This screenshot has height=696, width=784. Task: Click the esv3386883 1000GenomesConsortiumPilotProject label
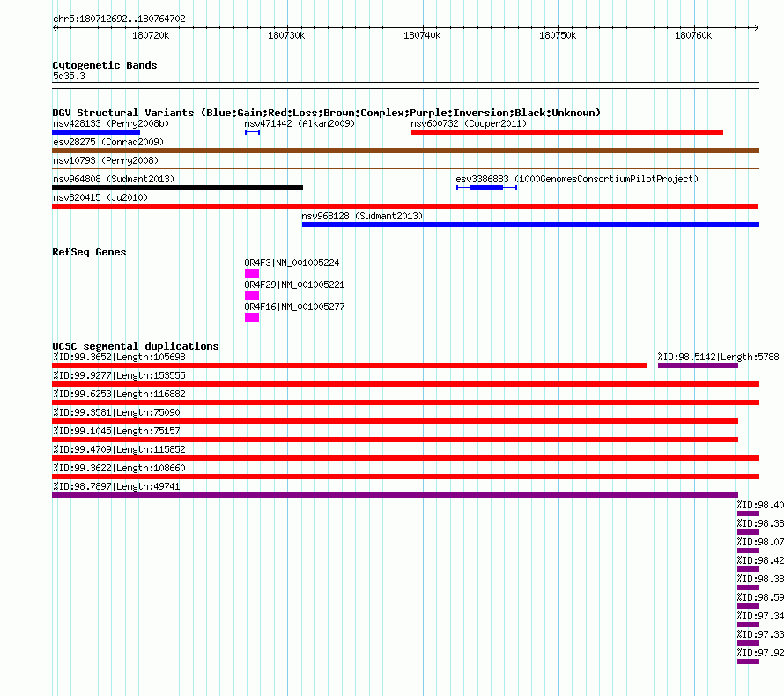pyautogui.click(x=577, y=179)
